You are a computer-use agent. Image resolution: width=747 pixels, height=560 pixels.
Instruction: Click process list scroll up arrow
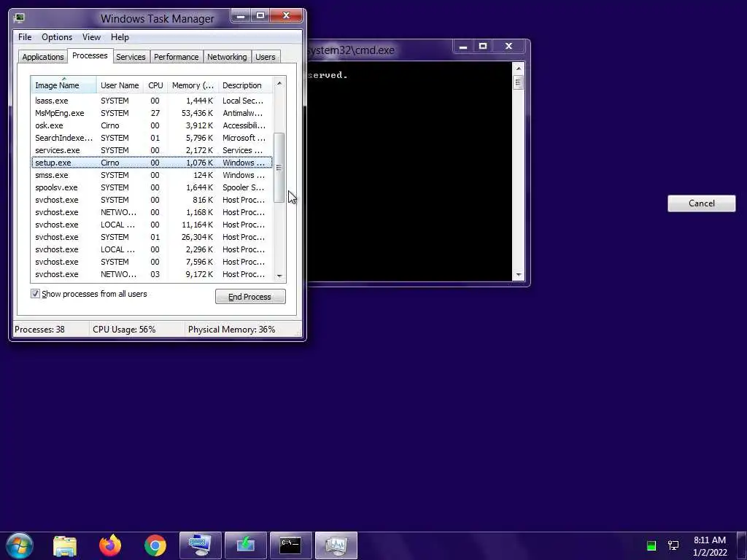pyautogui.click(x=279, y=83)
